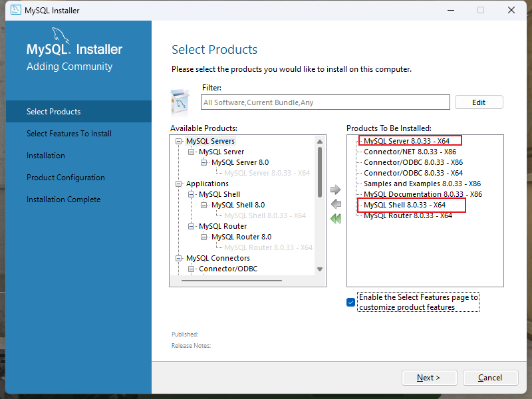Click the Next button

[x=429, y=378]
